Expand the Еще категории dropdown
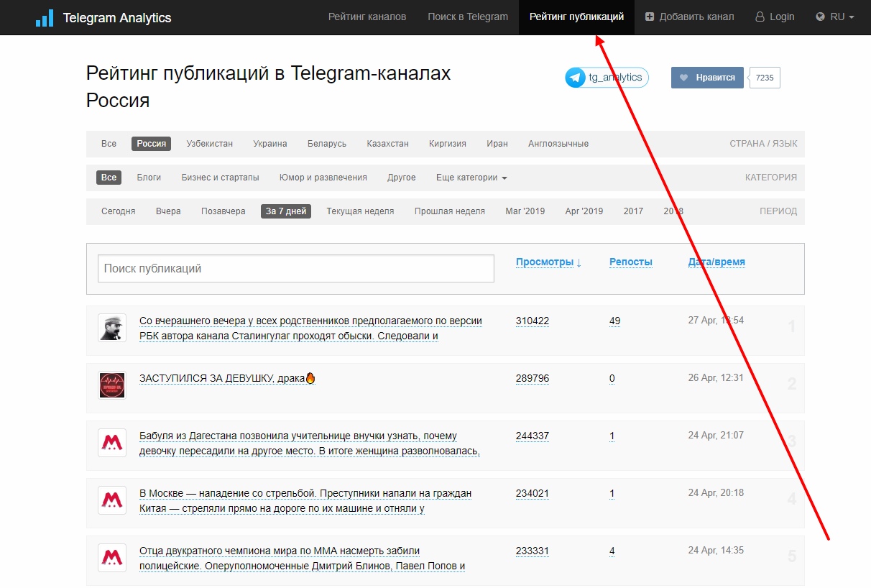Viewport: 871px width, 588px height. (471, 178)
